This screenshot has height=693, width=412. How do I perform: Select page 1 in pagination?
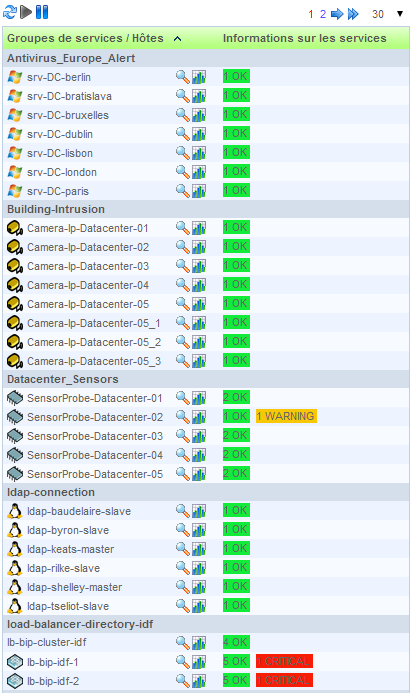point(311,14)
